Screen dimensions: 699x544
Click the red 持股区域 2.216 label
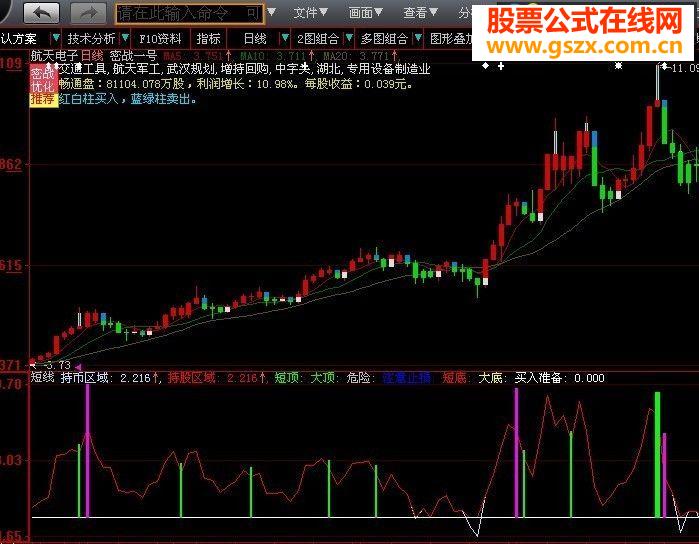click(x=217, y=378)
